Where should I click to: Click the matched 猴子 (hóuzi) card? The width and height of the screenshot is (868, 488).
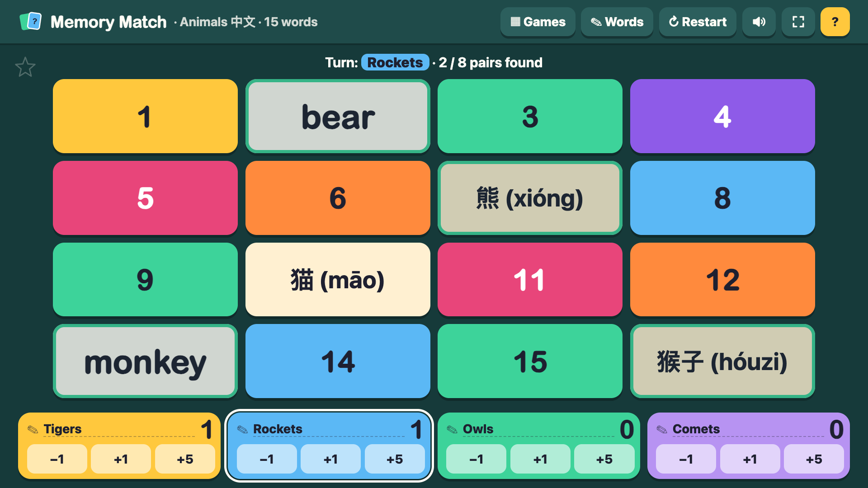[x=722, y=361]
